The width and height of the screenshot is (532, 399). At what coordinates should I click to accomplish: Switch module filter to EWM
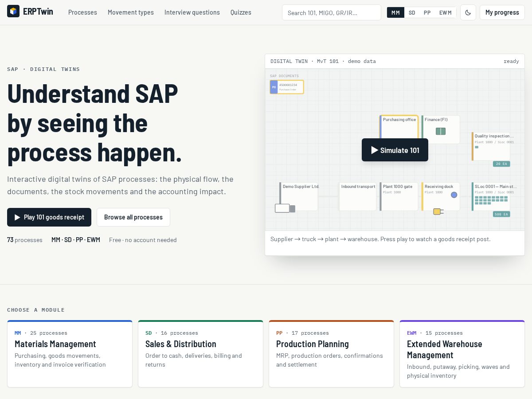(445, 12)
